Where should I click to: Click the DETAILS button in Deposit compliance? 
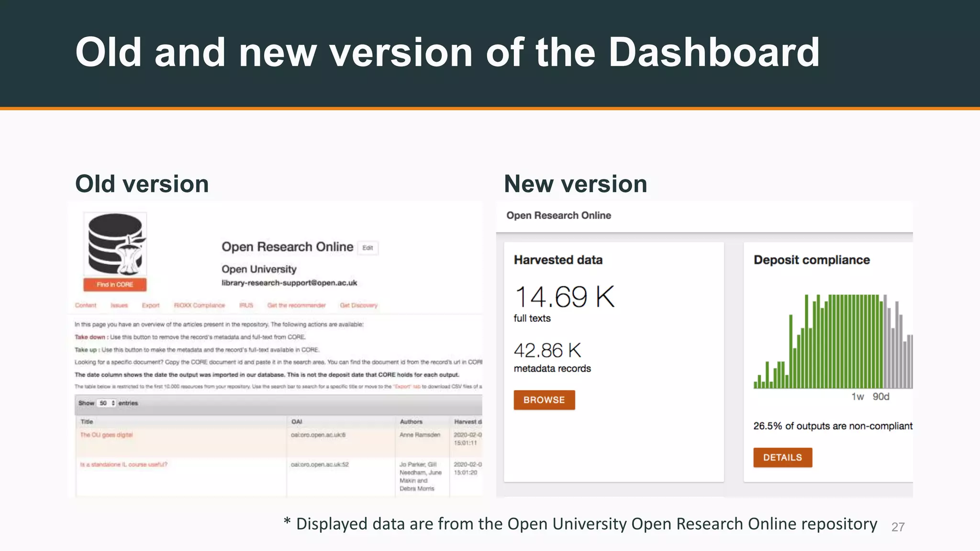coord(782,457)
